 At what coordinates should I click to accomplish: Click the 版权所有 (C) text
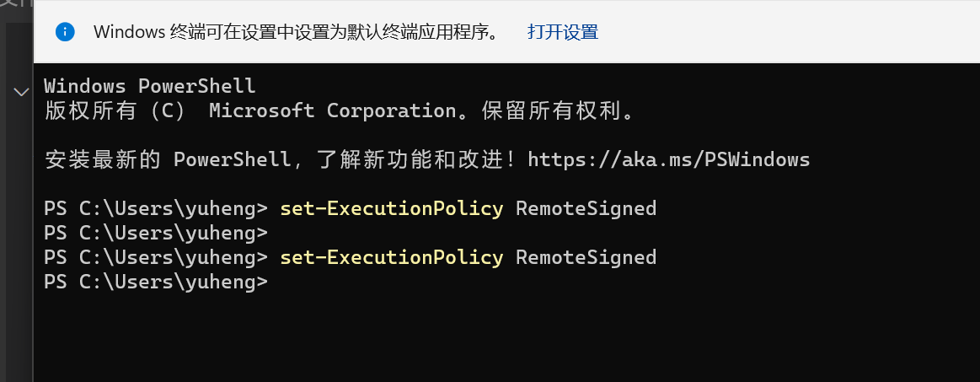115,110
